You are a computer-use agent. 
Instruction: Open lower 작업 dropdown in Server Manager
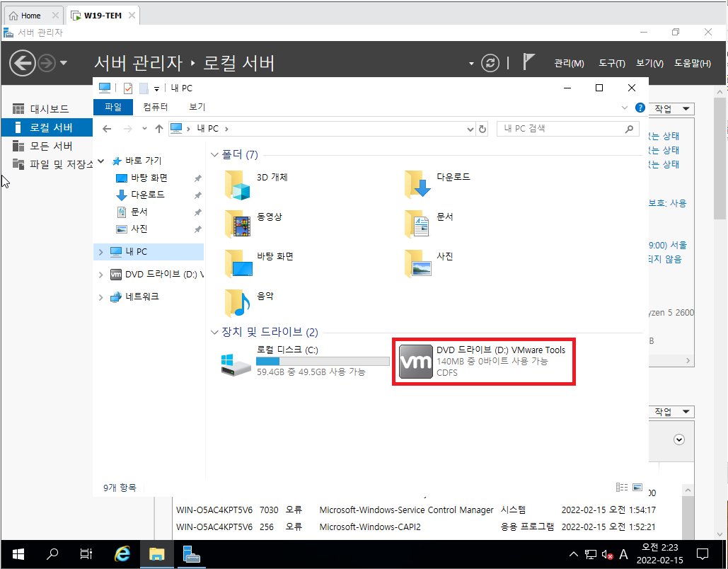[x=671, y=412]
